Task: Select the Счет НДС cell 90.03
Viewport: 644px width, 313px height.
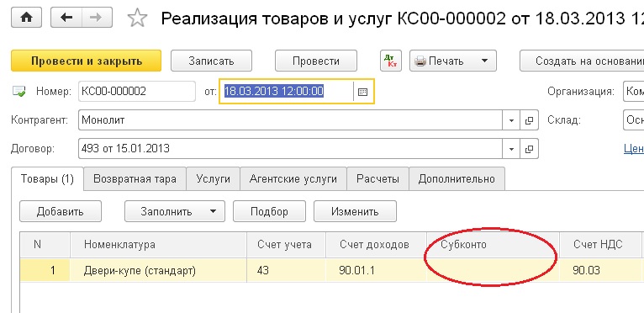Action: point(600,270)
